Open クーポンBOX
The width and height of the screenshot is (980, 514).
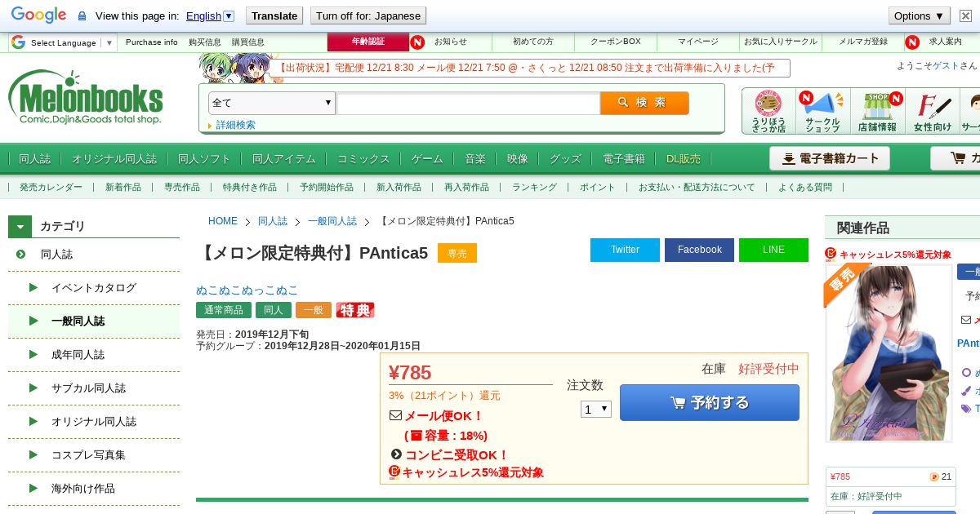pos(616,42)
